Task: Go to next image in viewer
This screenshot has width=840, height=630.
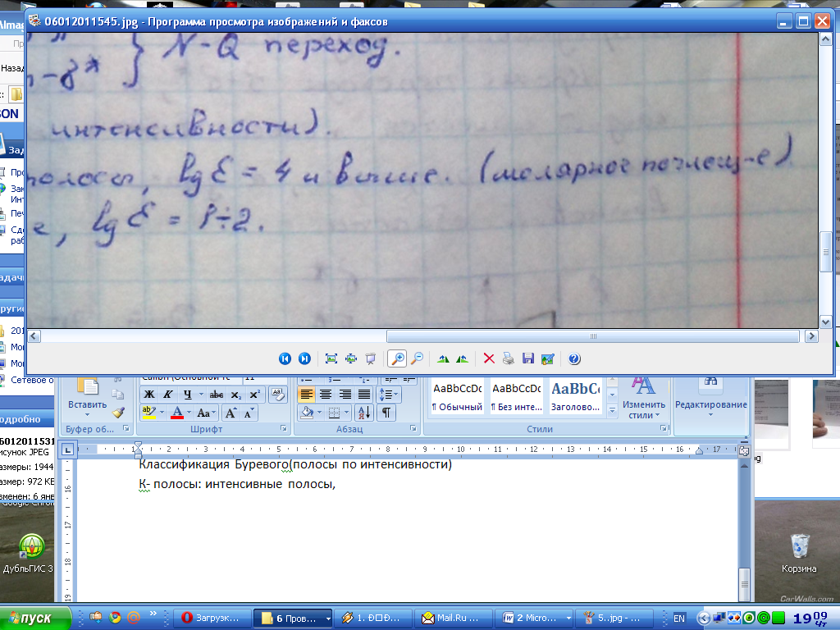Action: point(304,359)
